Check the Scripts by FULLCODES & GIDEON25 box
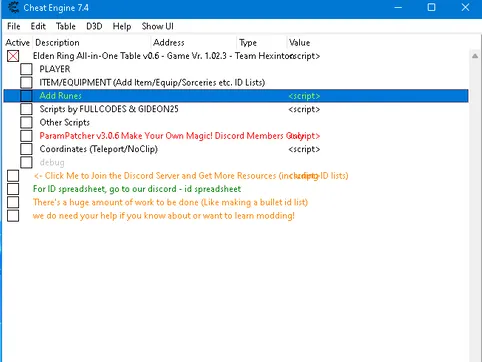This screenshot has width=482, height=362. point(26,109)
